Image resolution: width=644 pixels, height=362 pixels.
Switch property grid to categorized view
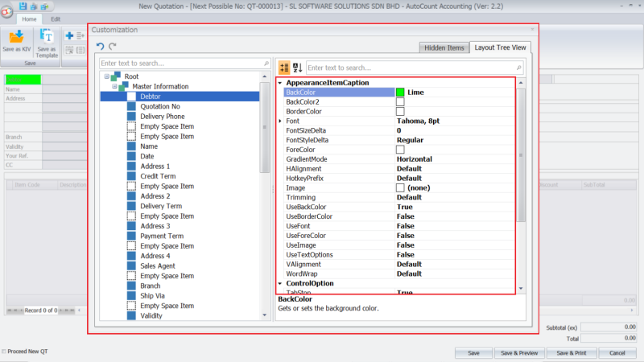pos(284,68)
